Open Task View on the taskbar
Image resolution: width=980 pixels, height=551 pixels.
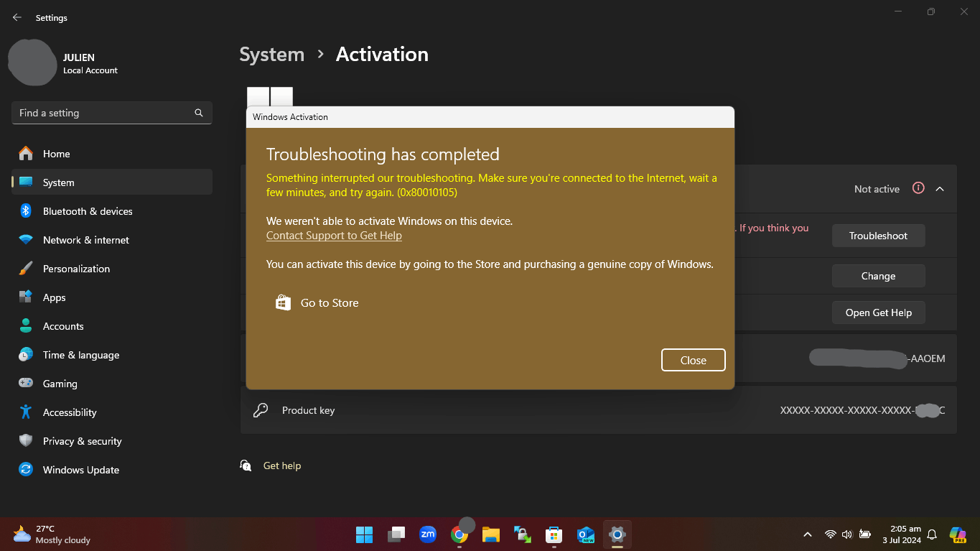click(396, 534)
